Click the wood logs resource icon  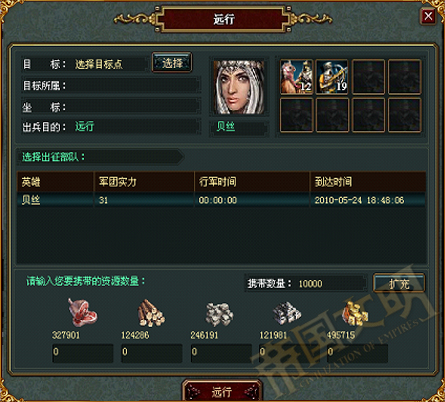[x=151, y=313]
